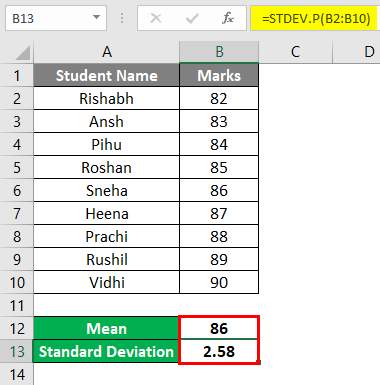The width and height of the screenshot is (380, 385).
Task: Select row 12 header
Action: (x=17, y=329)
